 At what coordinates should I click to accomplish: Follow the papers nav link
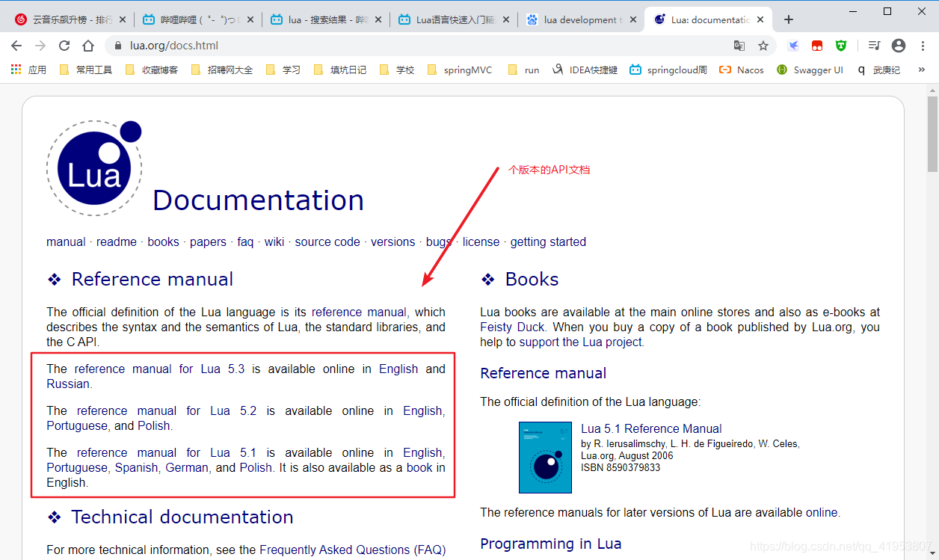pyautogui.click(x=208, y=241)
